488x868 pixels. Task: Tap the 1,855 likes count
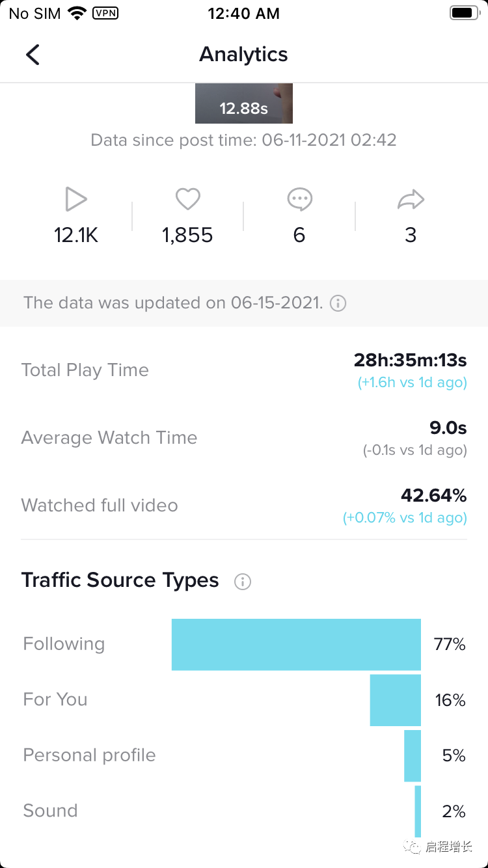[187, 235]
